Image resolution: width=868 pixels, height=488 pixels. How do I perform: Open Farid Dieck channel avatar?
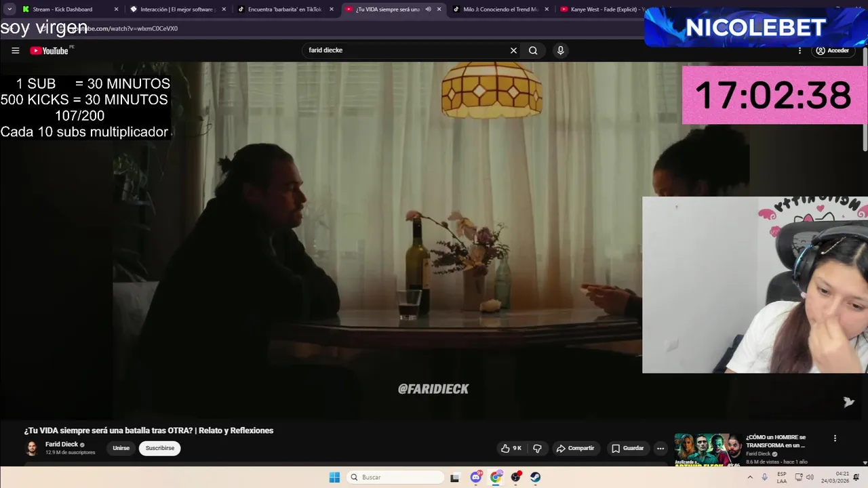point(32,448)
